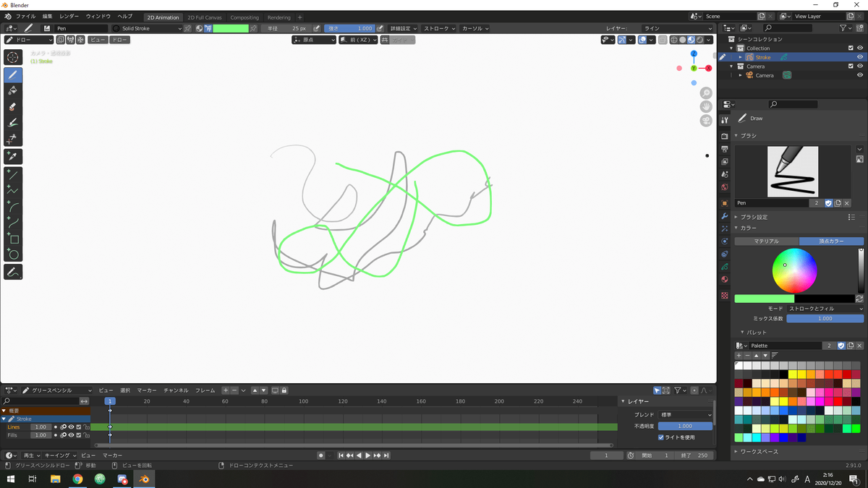Open the 原点 stroke placement dropdown
The image size is (868, 488).
314,40
